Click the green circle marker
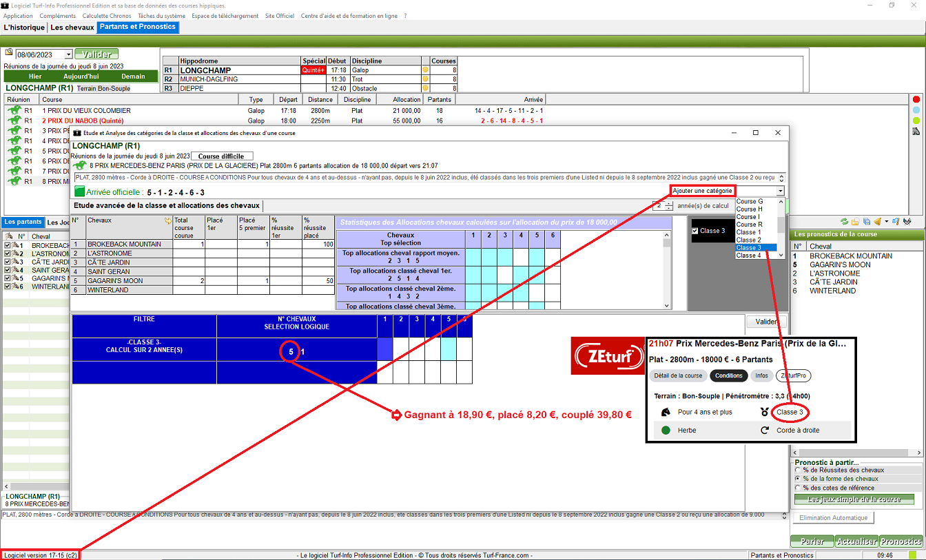The width and height of the screenshot is (926, 560). 916,121
